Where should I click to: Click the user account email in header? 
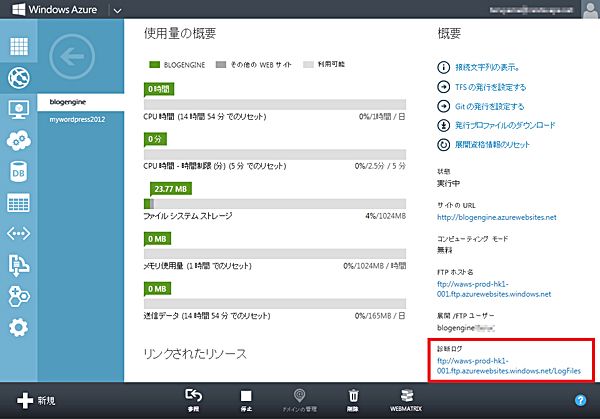532,10
